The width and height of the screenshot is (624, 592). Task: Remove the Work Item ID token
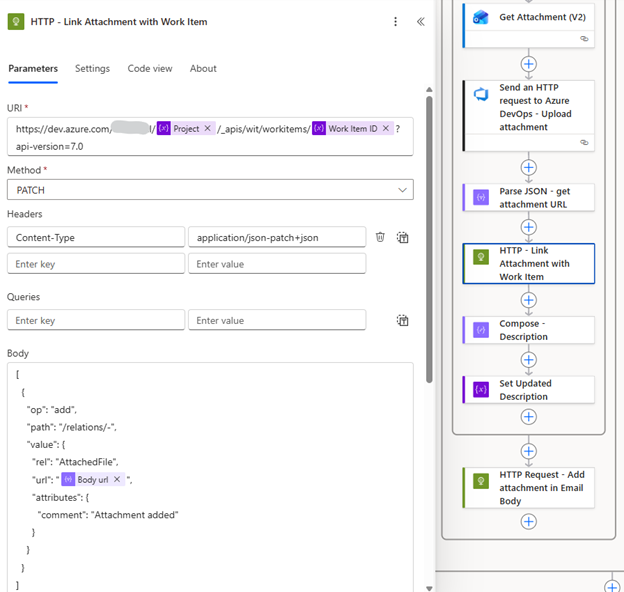click(x=386, y=129)
